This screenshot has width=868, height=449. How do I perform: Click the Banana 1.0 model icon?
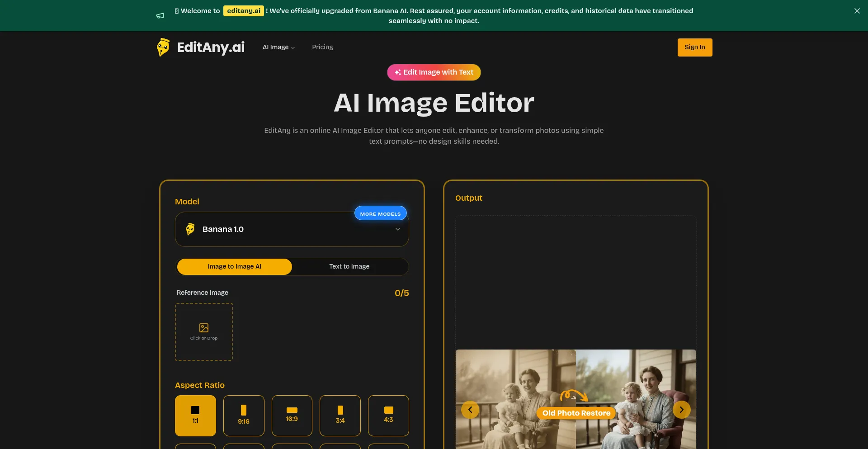coord(190,229)
